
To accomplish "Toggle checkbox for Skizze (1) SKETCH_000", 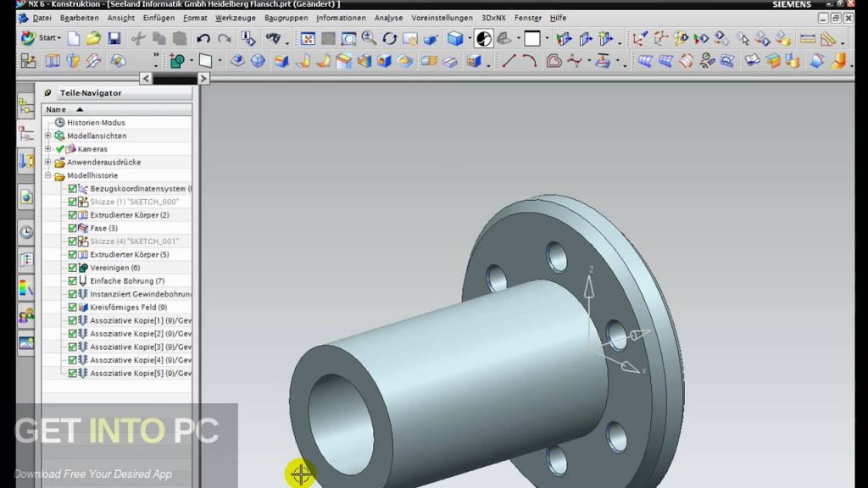I will (73, 202).
